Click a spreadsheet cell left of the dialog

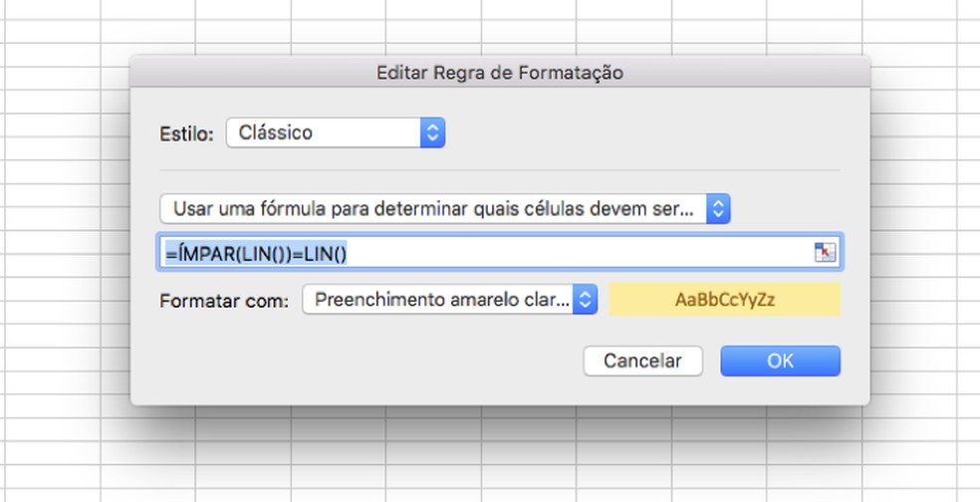tap(60, 249)
